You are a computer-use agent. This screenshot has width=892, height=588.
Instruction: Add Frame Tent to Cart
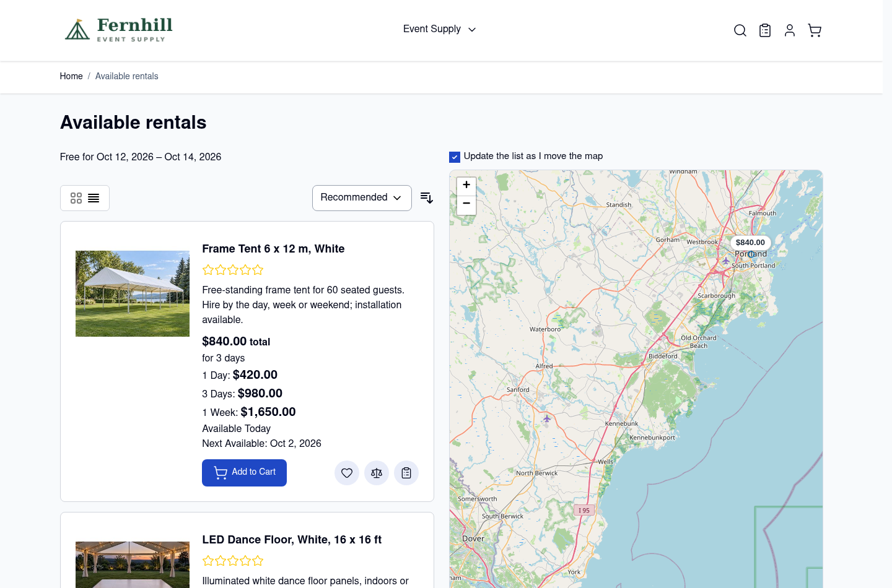tap(244, 473)
